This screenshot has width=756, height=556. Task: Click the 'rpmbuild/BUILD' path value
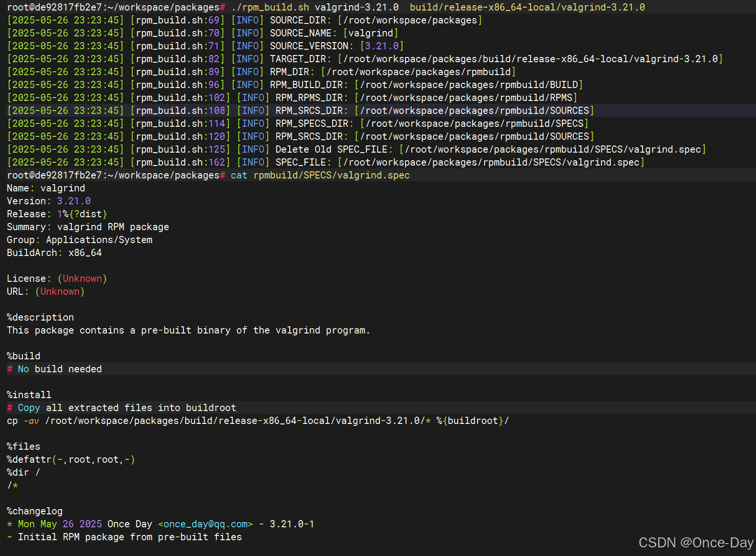[539, 85]
